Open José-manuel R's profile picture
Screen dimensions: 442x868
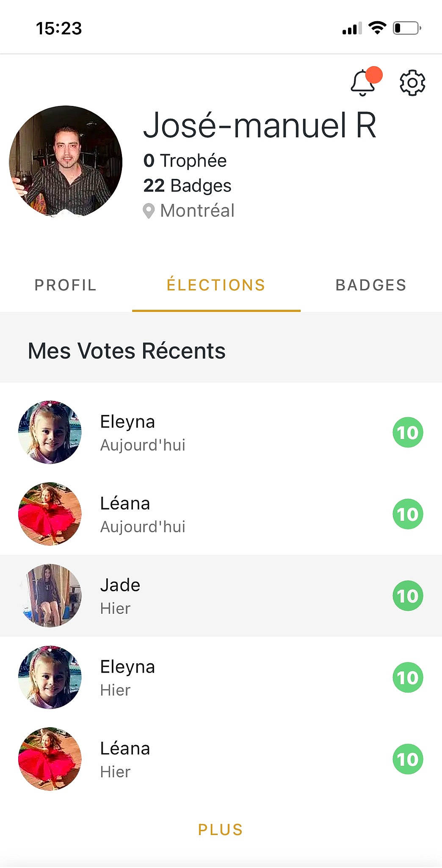click(66, 161)
